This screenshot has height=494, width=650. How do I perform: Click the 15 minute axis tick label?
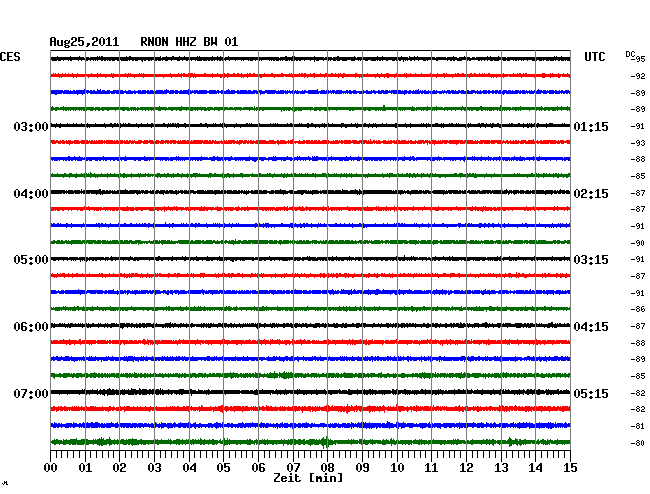[570, 468]
